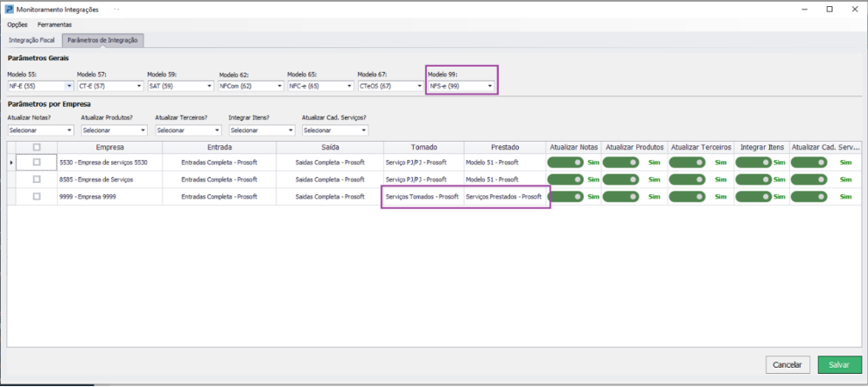This screenshot has width=868, height=387.
Task: Check the box for 5530 - Empresa de serviços 5530
Action: (37, 162)
